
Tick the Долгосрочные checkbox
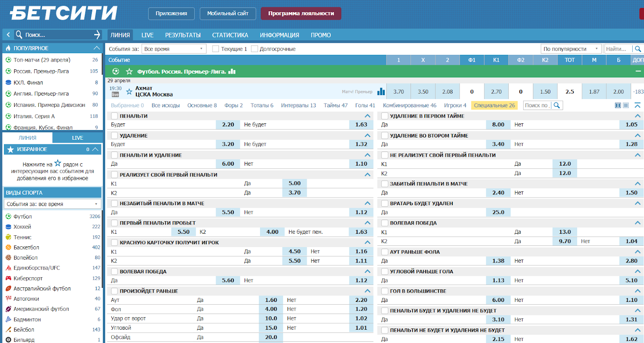click(x=254, y=49)
